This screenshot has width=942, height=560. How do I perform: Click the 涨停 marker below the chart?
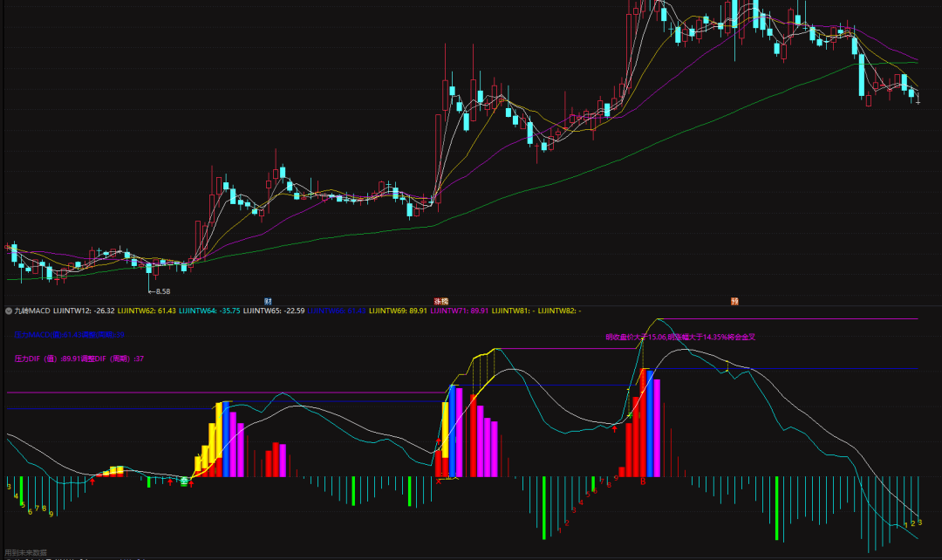click(x=440, y=301)
